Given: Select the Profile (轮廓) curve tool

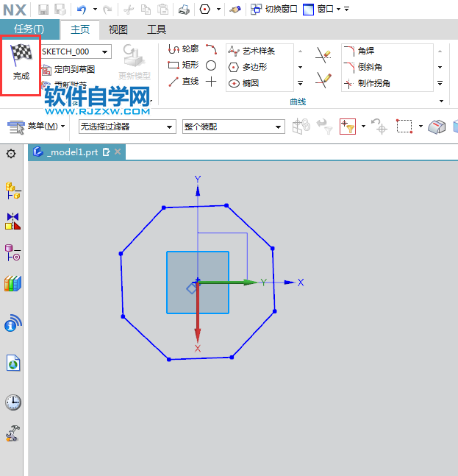Looking at the screenshot, I should click(x=183, y=49).
